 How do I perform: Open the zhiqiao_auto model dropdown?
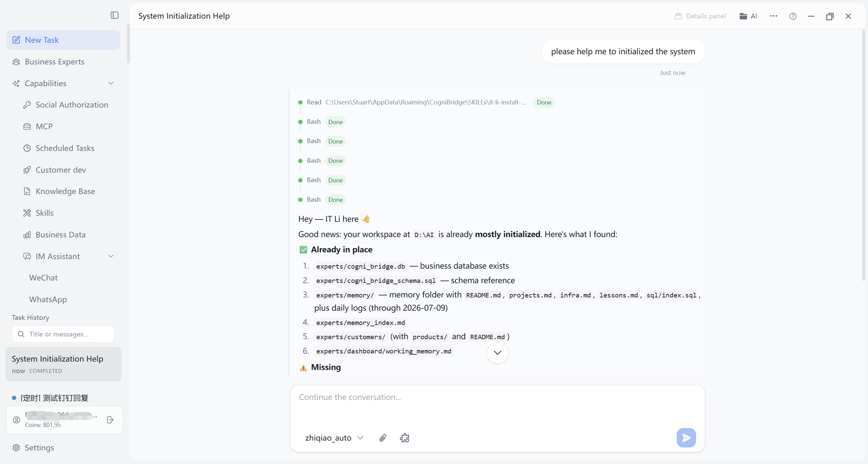pyautogui.click(x=334, y=438)
